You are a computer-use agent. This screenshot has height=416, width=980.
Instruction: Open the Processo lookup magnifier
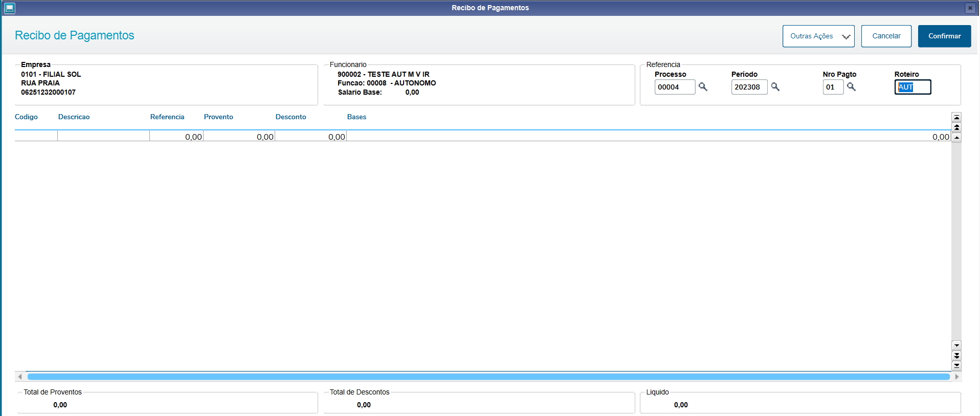(703, 87)
